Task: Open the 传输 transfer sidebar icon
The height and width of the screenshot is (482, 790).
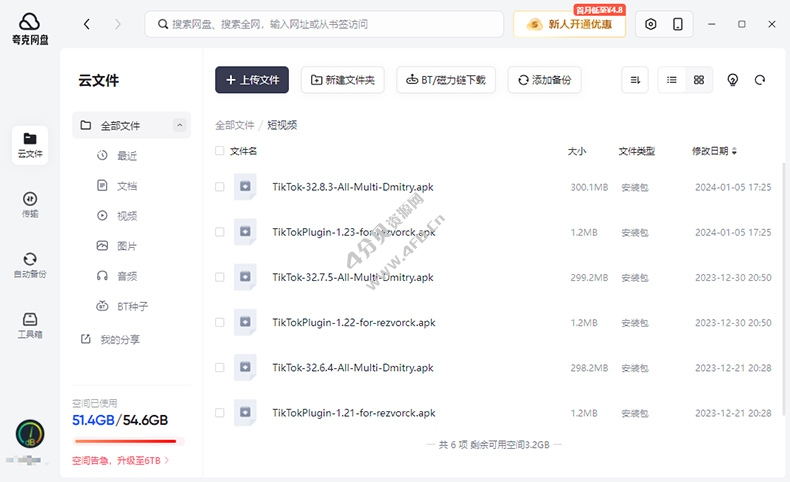Action: coord(30,203)
